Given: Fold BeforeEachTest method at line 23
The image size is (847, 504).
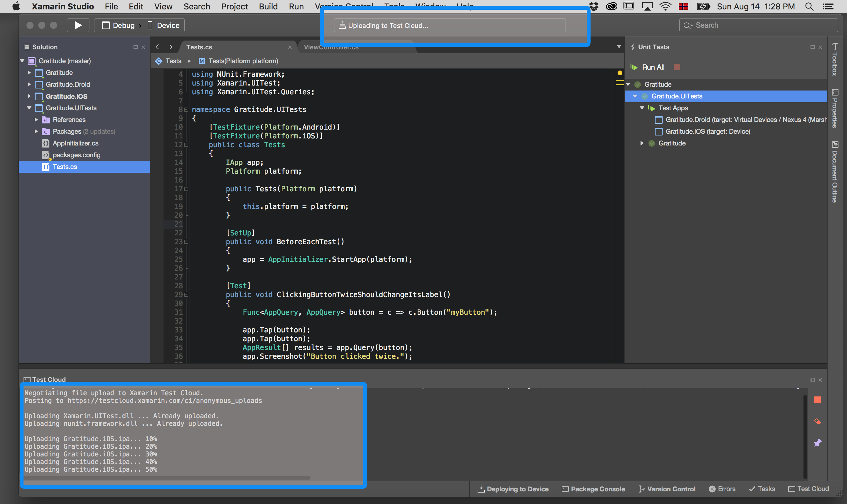Looking at the screenshot, I should pyautogui.click(x=186, y=242).
